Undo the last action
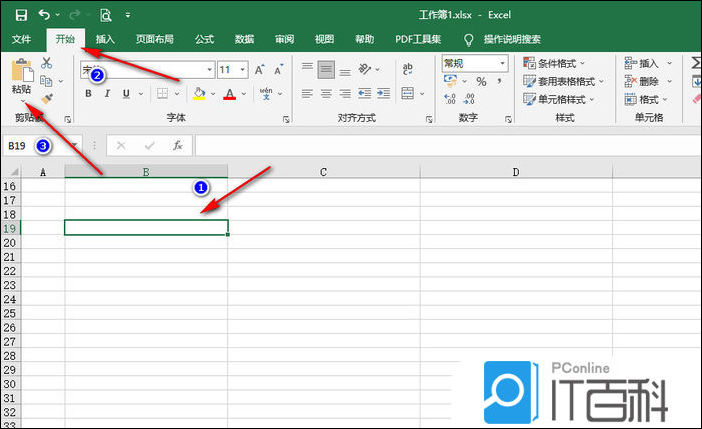Viewport: 702px width, 429px height. [x=44, y=15]
